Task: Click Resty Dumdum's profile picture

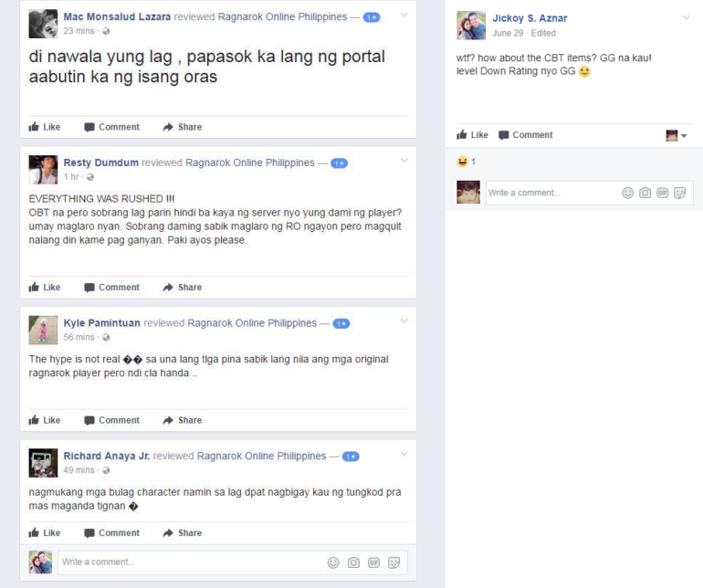Action: [43, 170]
